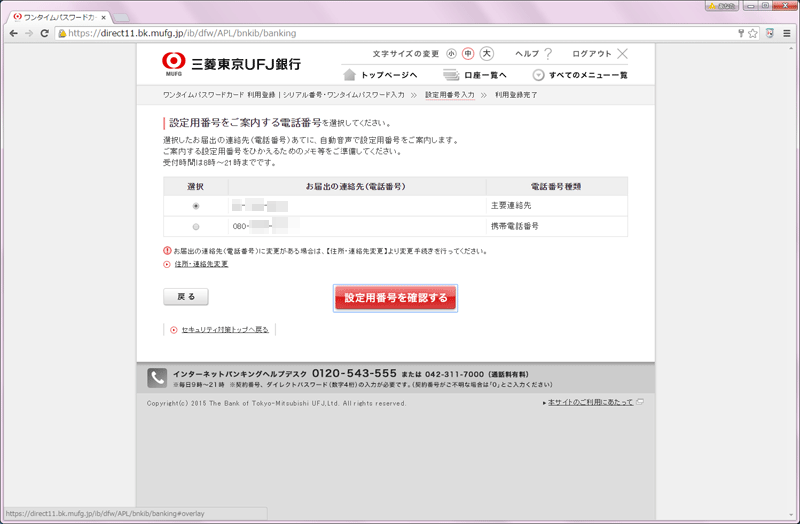Click the 利用登録完了 breadcrumb step
The image size is (800, 524).
pos(516,95)
